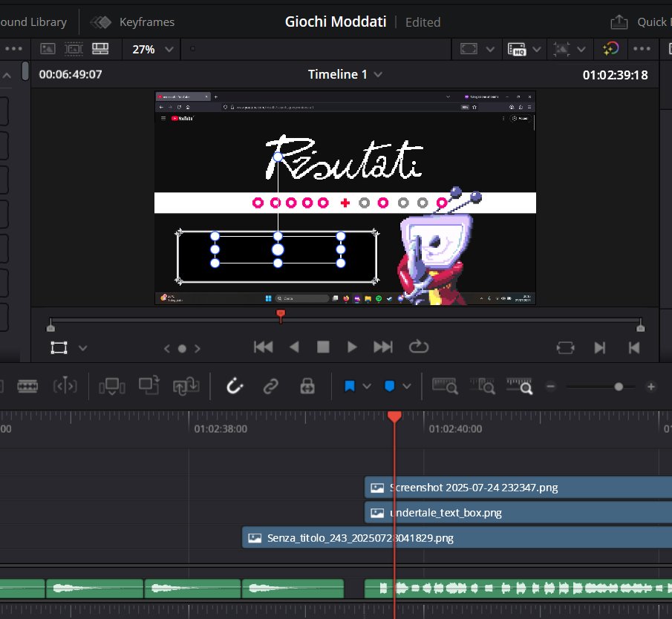Toggle timeline snapping magnet
The image size is (672, 619).
tap(235, 387)
